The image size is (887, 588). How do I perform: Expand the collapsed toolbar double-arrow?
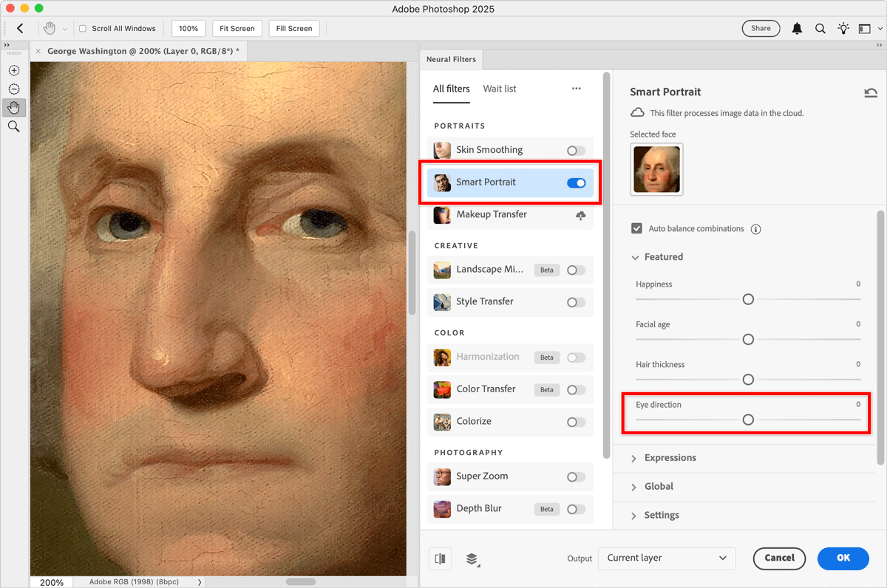[7, 45]
